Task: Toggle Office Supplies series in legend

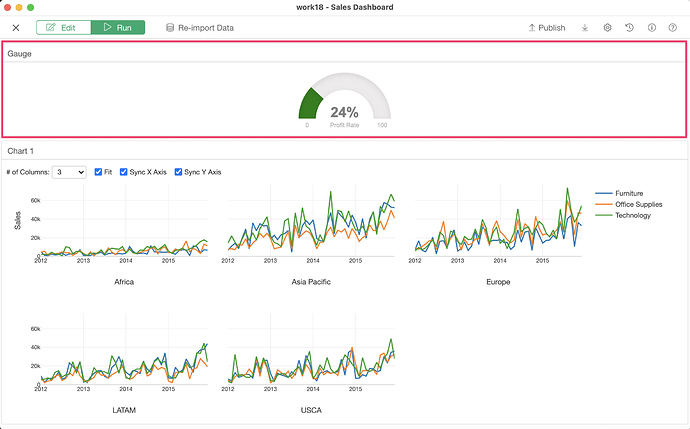Action: tap(628, 204)
